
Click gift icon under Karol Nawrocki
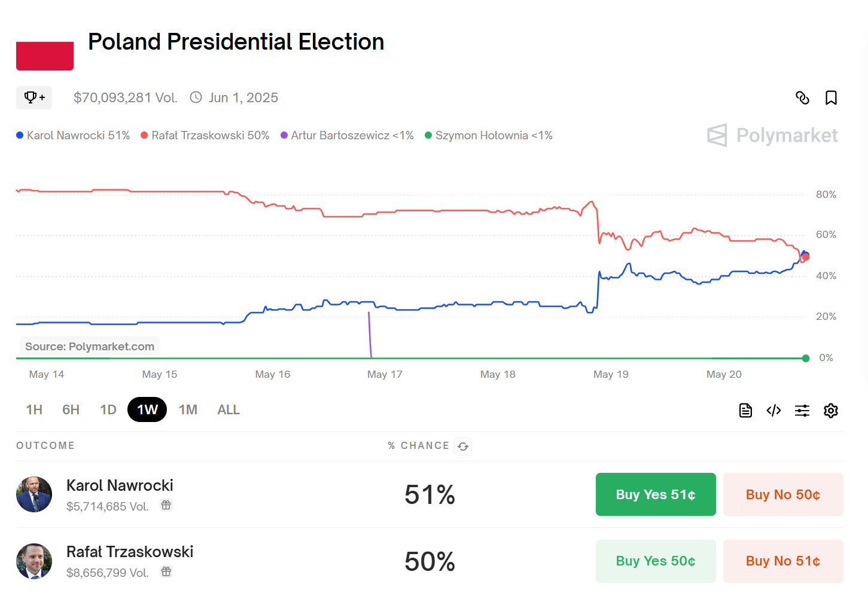(x=166, y=505)
